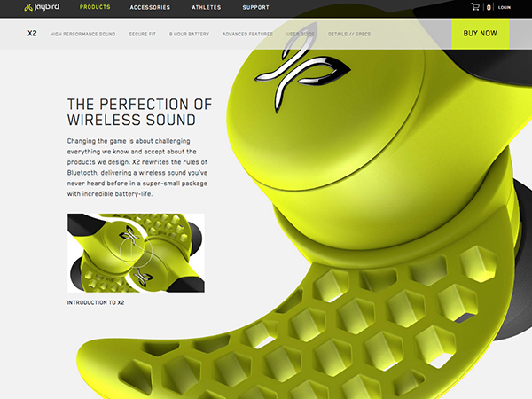Open the Products menu
The width and height of the screenshot is (532, 399).
95,7
